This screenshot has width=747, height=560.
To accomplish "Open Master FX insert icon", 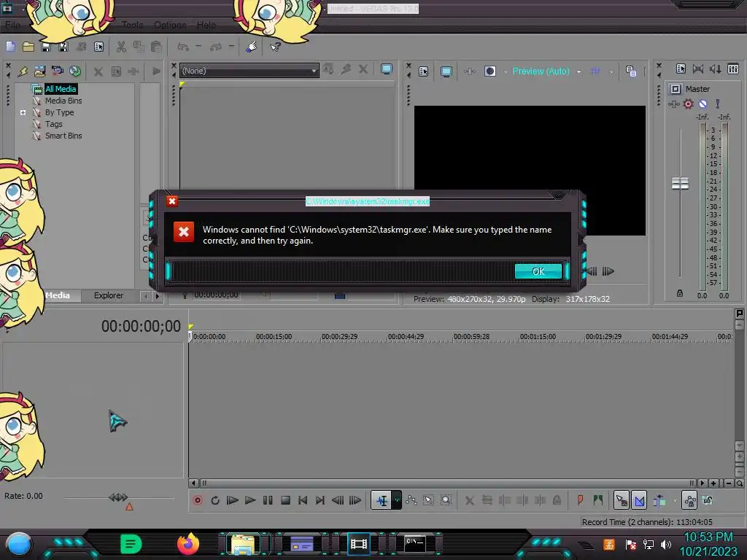I will (673, 104).
